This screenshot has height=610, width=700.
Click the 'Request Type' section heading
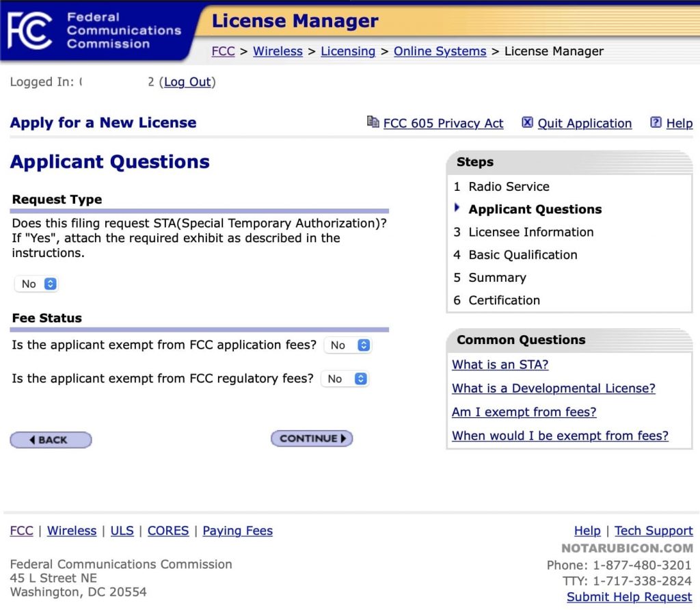pyautogui.click(x=57, y=200)
